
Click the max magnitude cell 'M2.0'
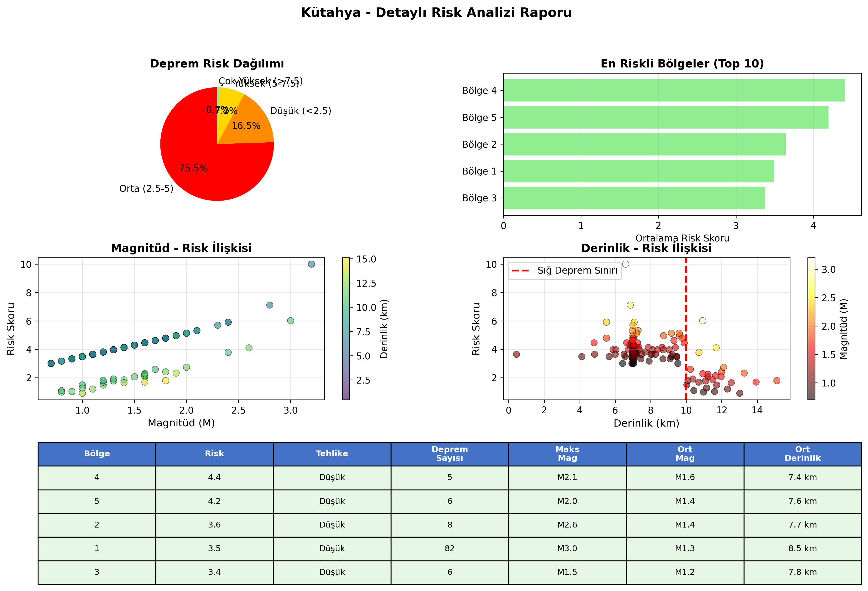click(567, 501)
